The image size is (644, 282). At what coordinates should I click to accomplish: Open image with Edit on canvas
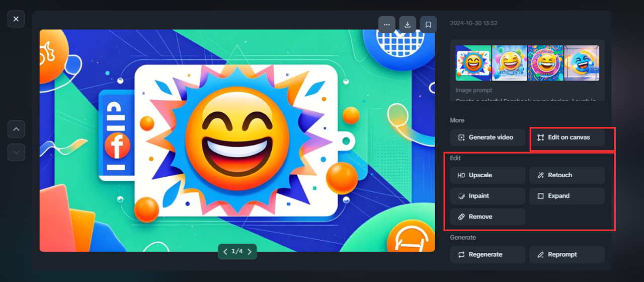[x=567, y=137]
